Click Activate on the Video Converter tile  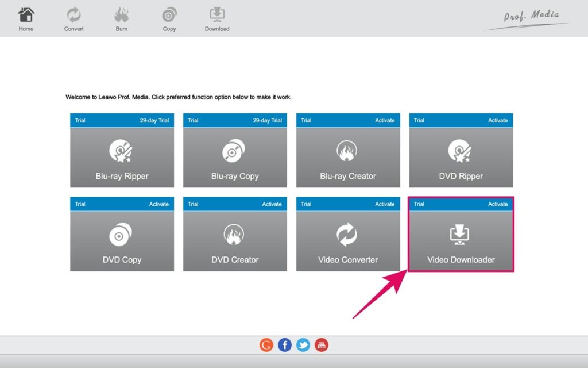pos(385,204)
